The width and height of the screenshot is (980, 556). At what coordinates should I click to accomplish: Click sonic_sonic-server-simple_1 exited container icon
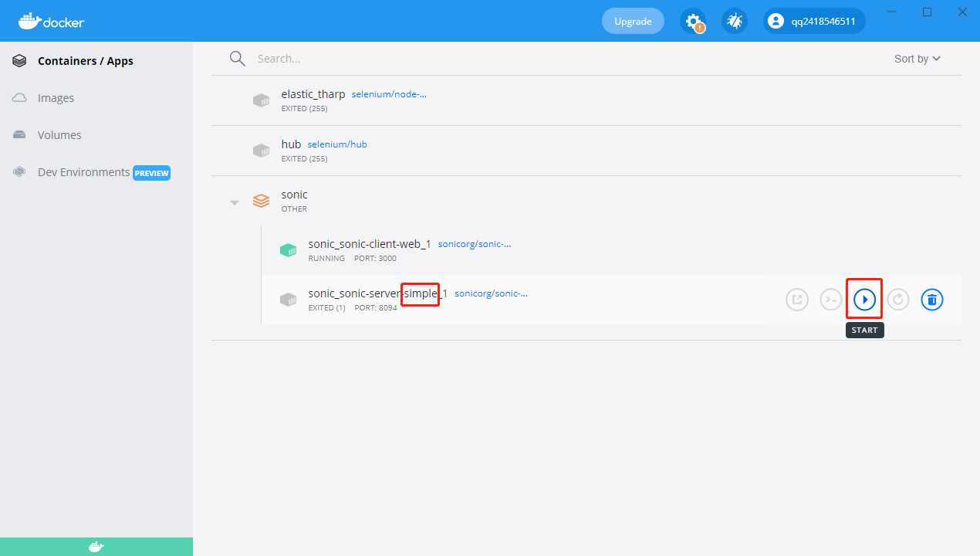click(288, 300)
